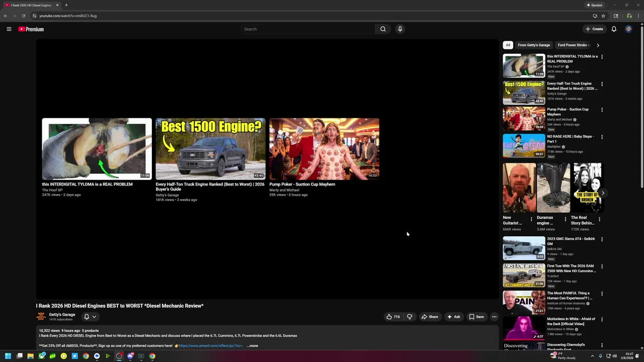This screenshot has width=644, height=362.
Task: Start voice search with microphone icon
Action: tap(400, 29)
